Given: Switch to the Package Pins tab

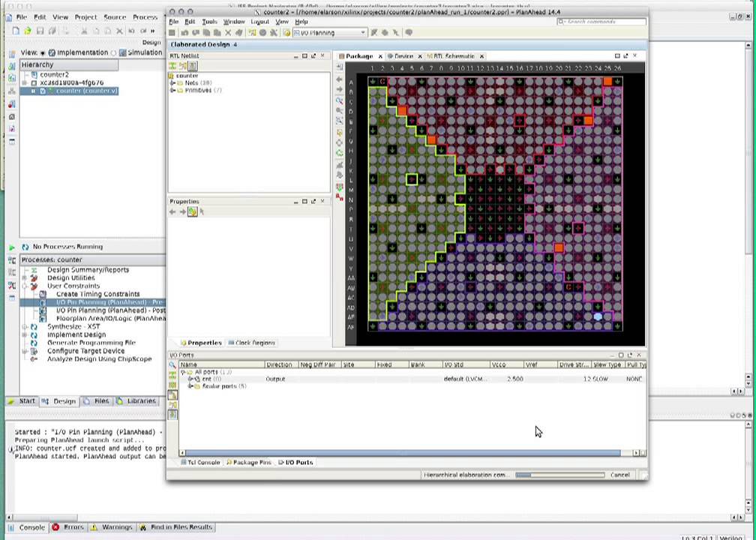Looking at the screenshot, I should coord(249,462).
